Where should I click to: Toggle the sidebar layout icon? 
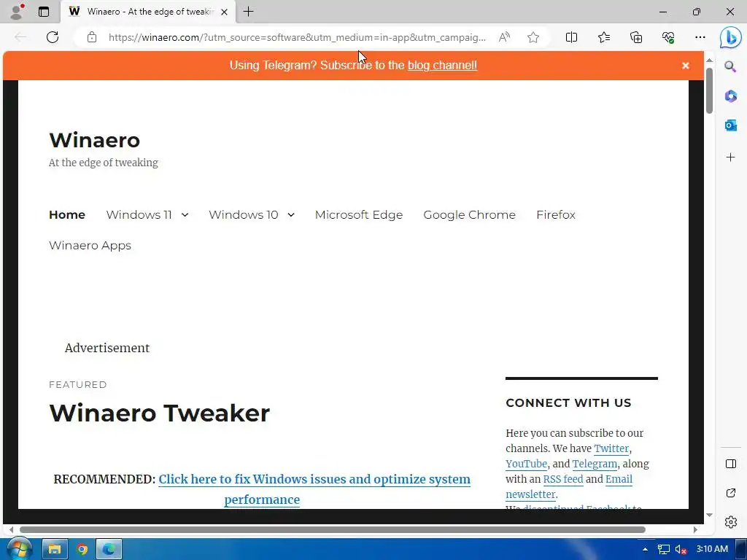[730, 464]
